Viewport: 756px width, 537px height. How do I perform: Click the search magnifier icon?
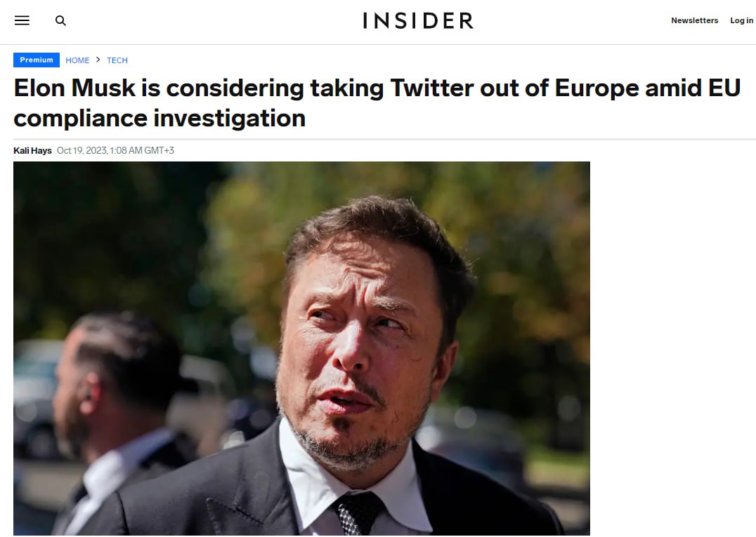click(x=61, y=20)
